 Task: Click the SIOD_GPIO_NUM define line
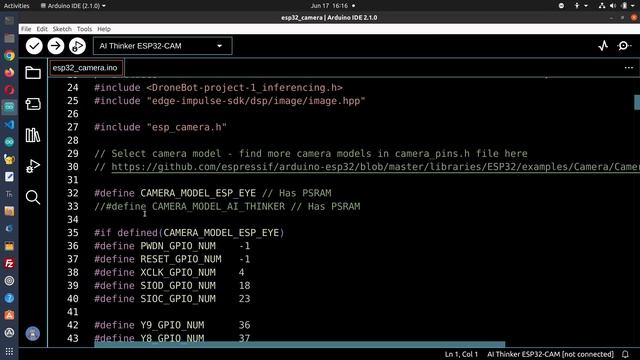click(x=172, y=285)
